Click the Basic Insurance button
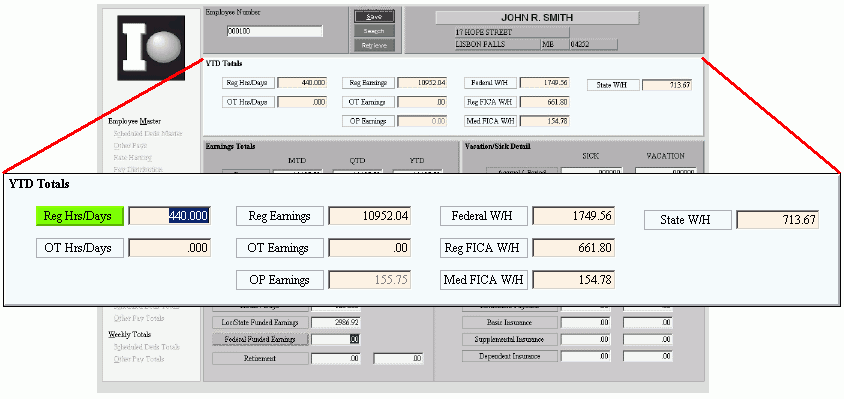The image size is (844, 399). click(510, 323)
